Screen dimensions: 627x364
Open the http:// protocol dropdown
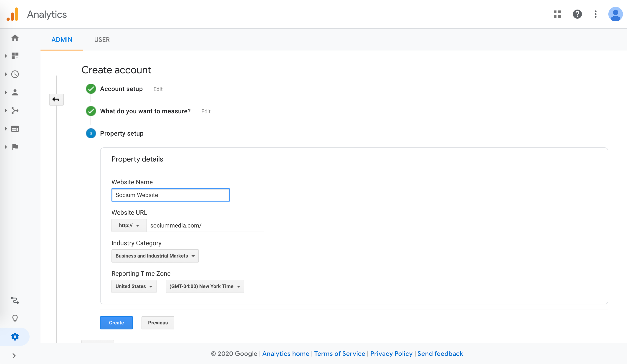(x=129, y=225)
